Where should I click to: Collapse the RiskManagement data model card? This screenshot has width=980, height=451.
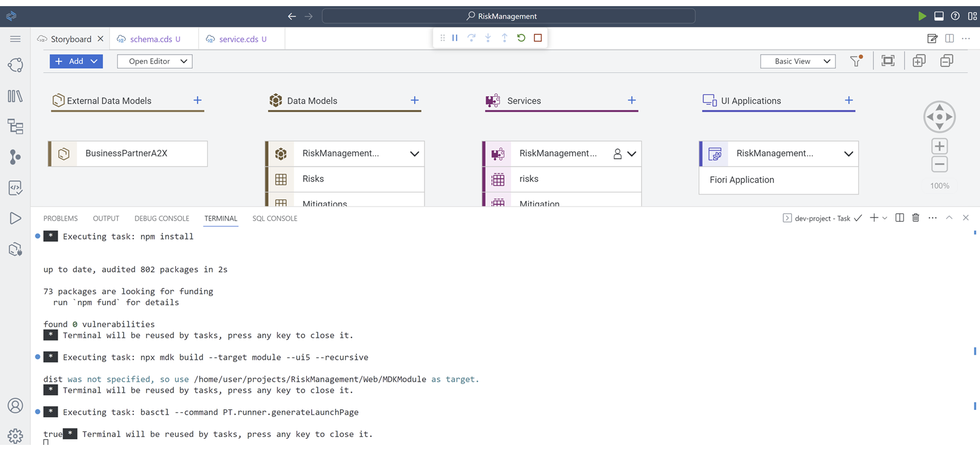[x=415, y=154]
